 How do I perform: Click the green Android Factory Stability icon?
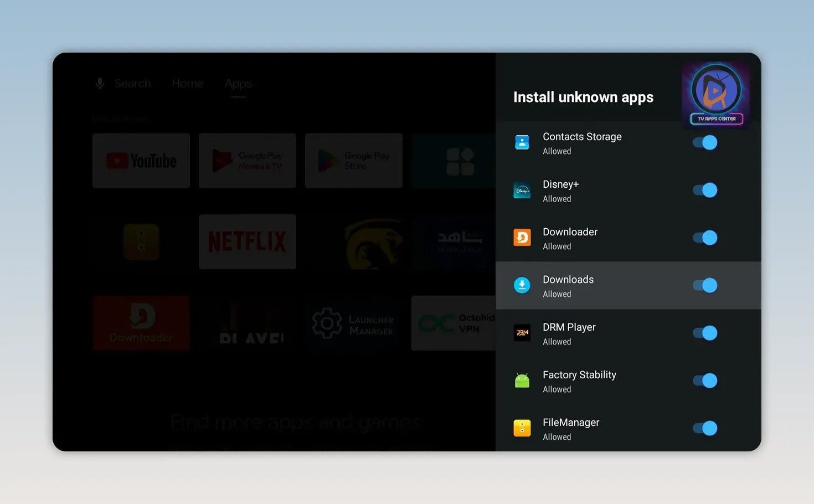(522, 380)
